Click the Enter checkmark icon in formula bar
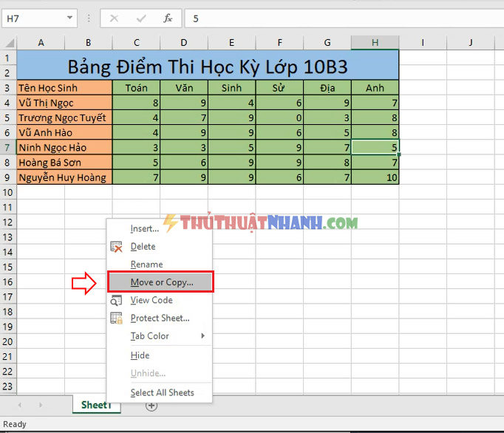The width and height of the screenshot is (504, 433). click(x=141, y=18)
